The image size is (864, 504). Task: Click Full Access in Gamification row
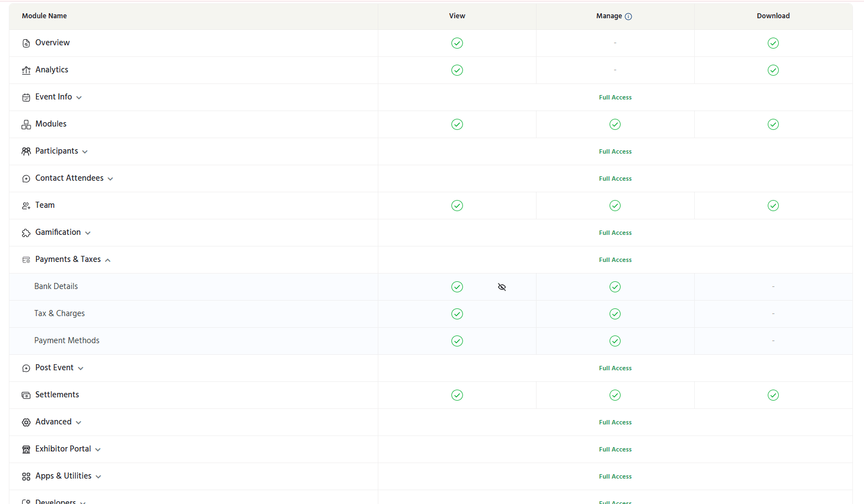(615, 233)
